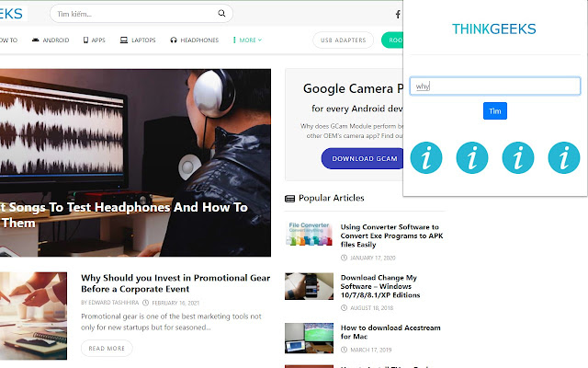Image resolution: width=588 pixels, height=368 pixels.
Task: Click the first info icon in the popup
Action: tap(426, 157)
